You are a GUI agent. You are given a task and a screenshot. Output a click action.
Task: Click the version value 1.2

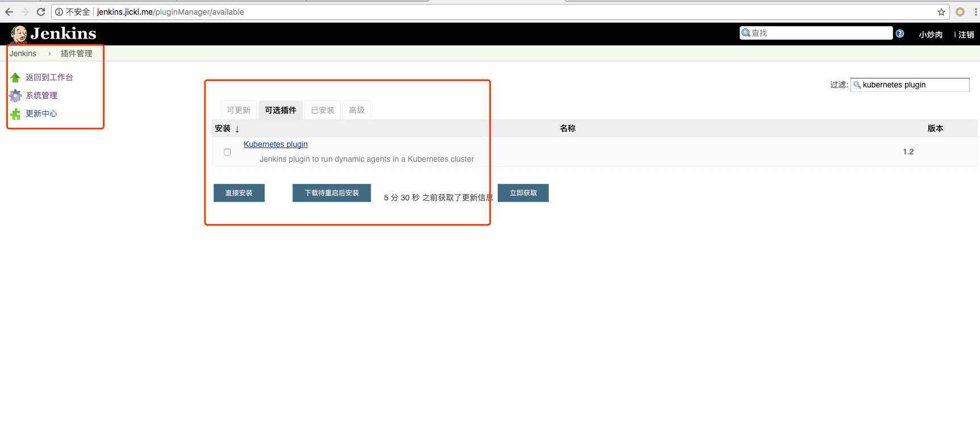pyautogui.click(x=908, y=152)
